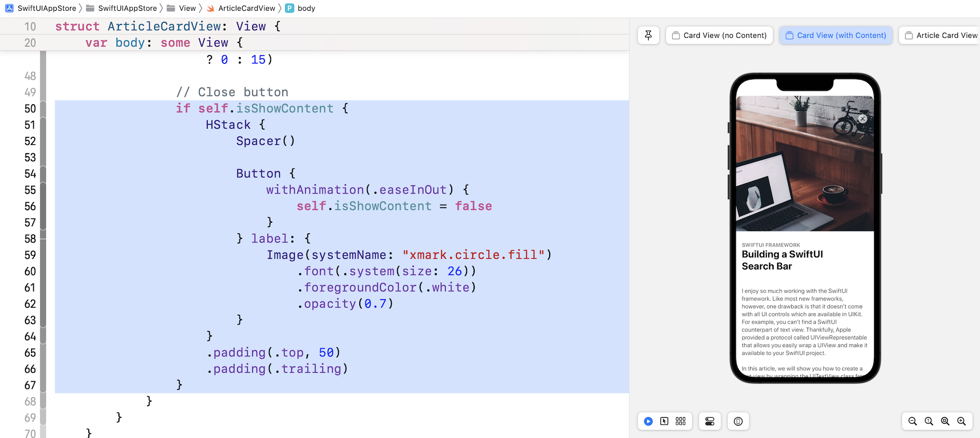
Task: Click the Xcode project icon in jump bar
Action: (9, 8)
